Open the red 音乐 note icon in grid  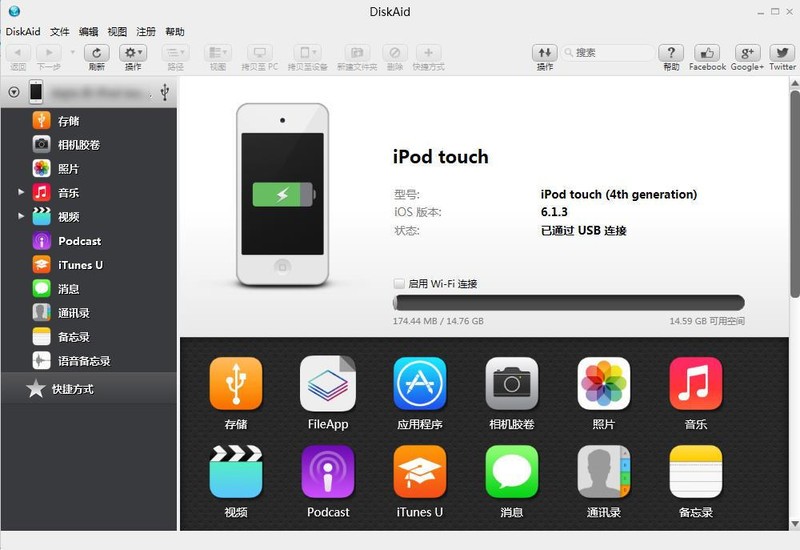[x=696, y=384]
